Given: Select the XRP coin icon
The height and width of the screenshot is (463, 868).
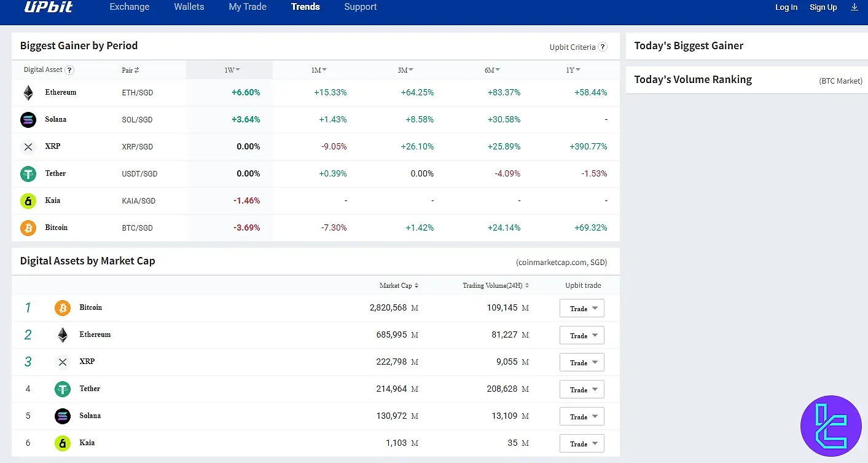Looking at the screenshot, I should coord(28,146).
